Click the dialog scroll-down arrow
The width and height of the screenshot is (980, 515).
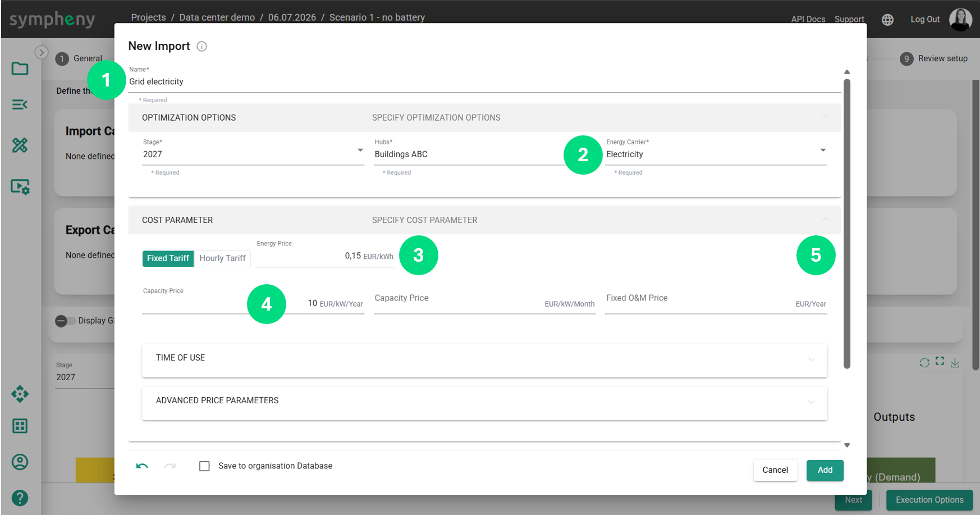tap(846, 445)
